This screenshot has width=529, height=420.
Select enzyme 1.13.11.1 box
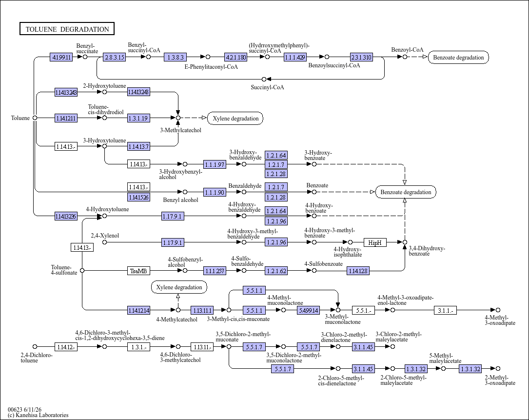point(202,310)
